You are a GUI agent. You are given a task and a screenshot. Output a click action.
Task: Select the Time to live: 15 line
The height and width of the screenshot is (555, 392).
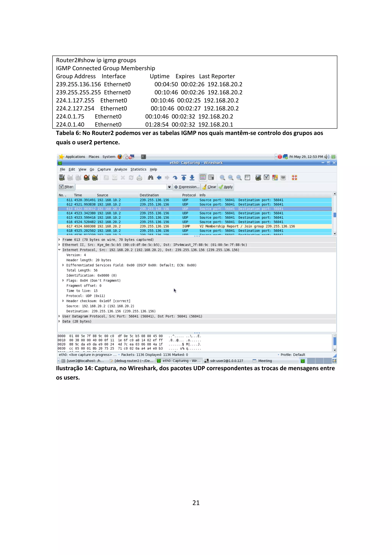(x=82, y=291)
